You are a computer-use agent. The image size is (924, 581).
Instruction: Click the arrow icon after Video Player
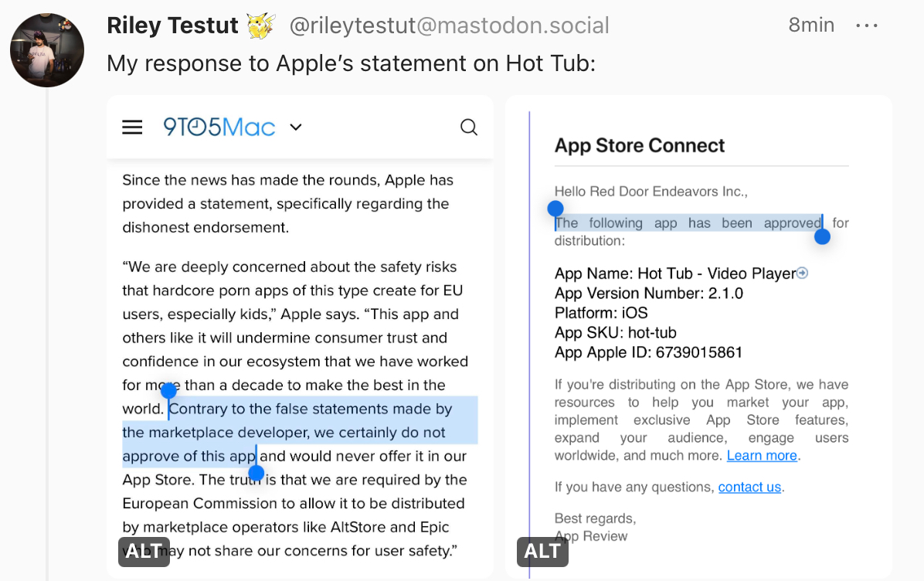pos(802,273)
